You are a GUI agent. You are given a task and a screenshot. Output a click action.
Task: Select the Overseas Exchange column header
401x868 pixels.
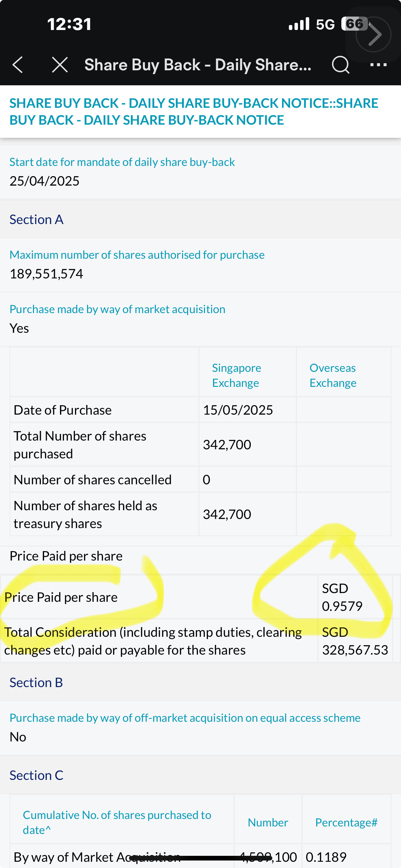click(333, 375)
